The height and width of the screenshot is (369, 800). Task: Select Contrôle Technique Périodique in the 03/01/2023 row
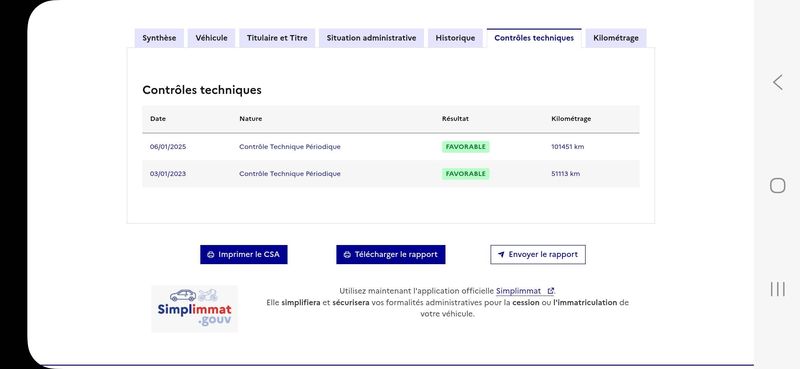290,174
